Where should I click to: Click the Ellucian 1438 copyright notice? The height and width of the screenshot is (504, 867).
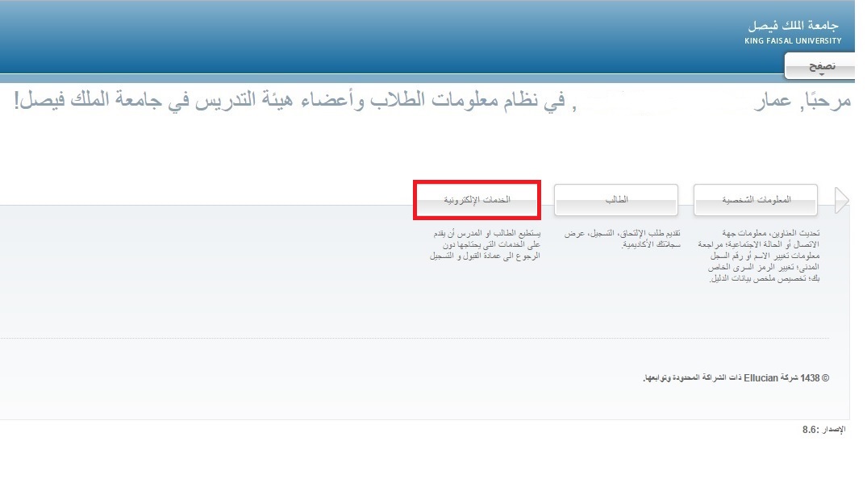pos(736,378)
